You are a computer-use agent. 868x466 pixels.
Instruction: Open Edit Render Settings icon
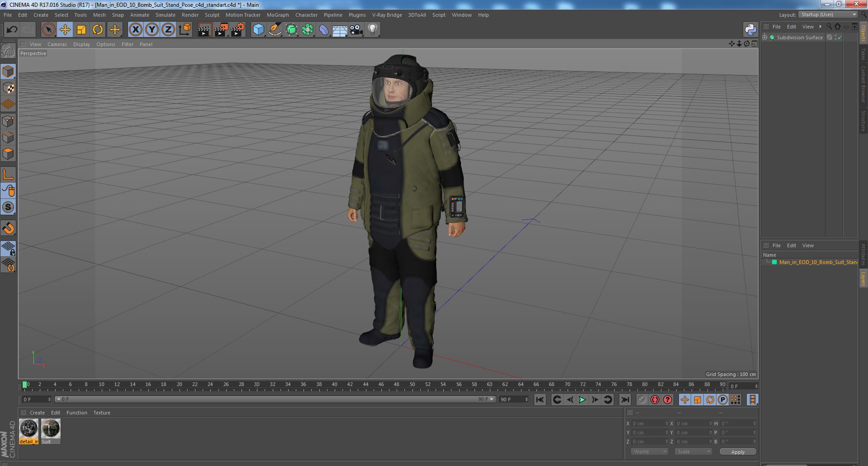click(x=238, y=30)
